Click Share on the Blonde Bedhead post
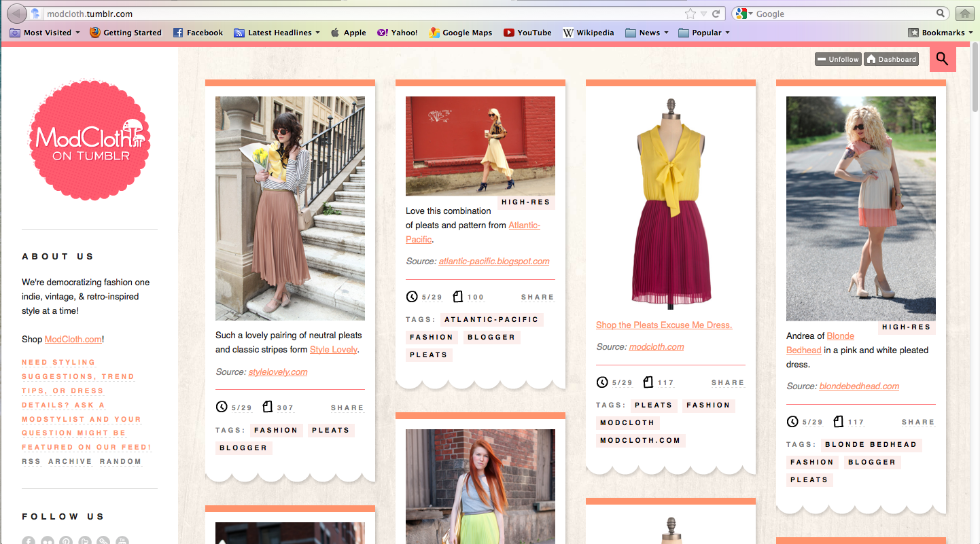The height and width of the screenshot is (544, 980). pyautogui.click(x=918, y=422)
